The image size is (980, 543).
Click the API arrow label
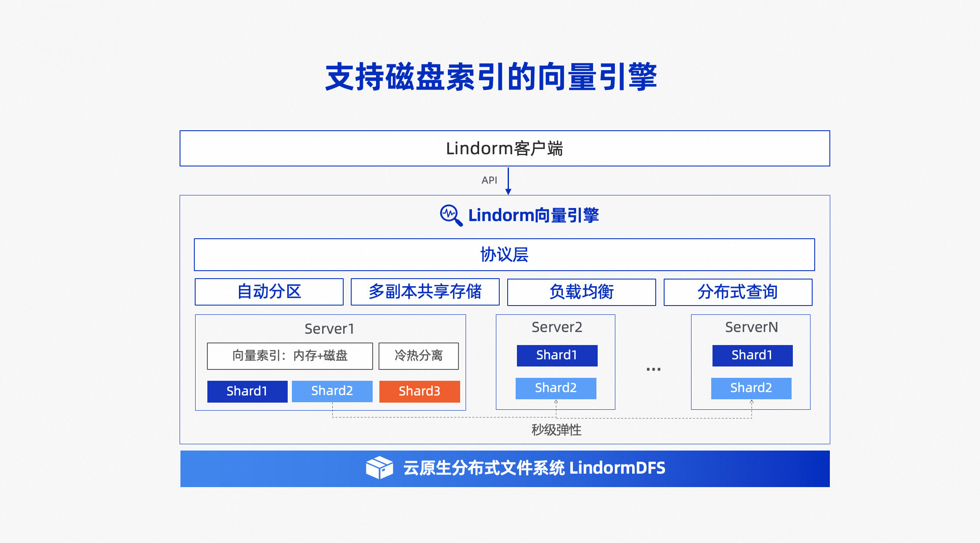489,180
